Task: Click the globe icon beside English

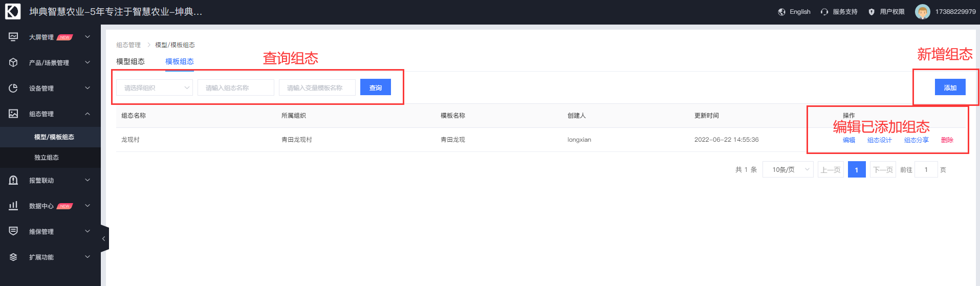Action: [x=781, y=12]
